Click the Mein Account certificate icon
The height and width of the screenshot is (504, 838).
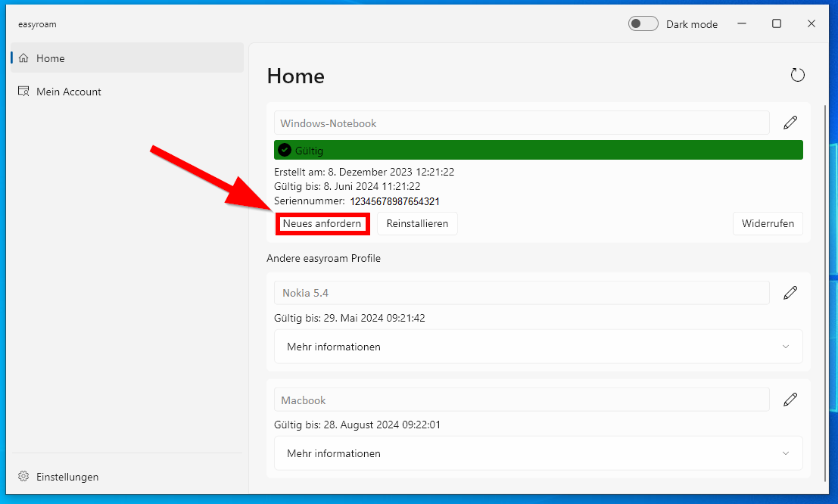point(23,92)
